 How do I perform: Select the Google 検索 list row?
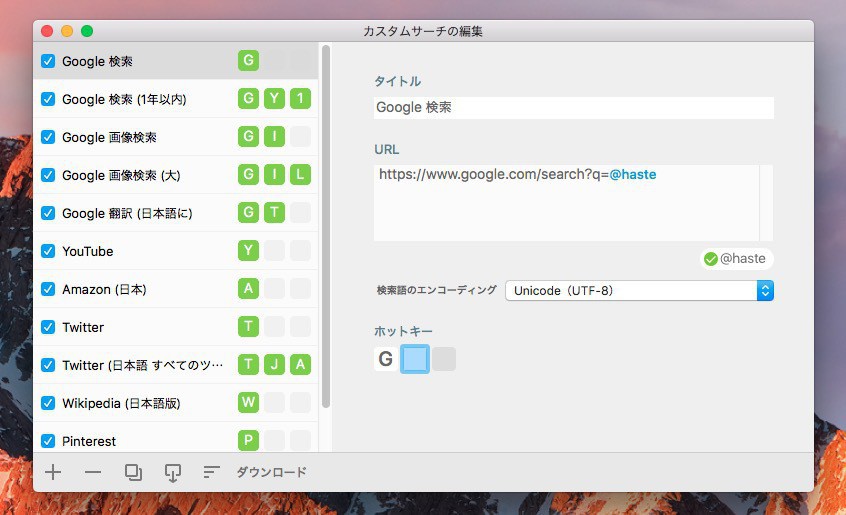175,61
